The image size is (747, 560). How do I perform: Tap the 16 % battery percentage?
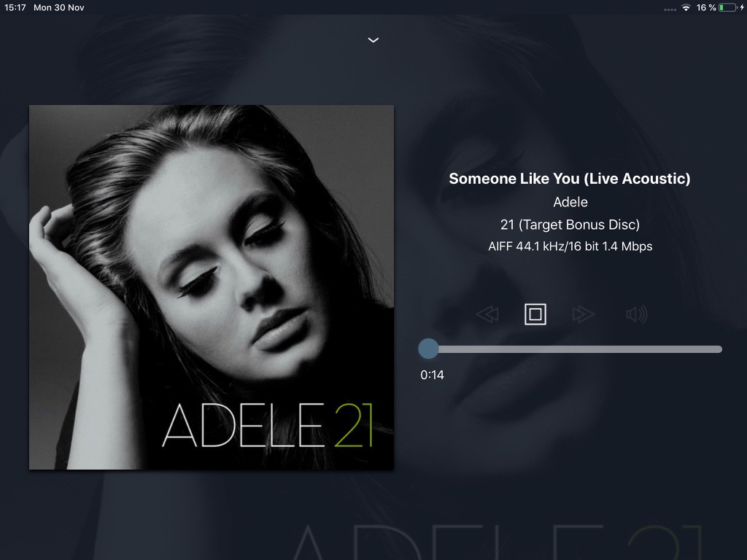(x=706, y=7)
